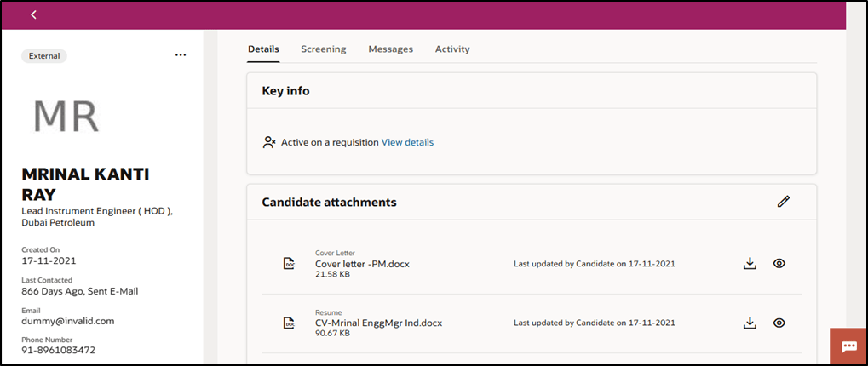
Task: Download the Cover letter -PM.docx file
Action: (x=750, y=264)
